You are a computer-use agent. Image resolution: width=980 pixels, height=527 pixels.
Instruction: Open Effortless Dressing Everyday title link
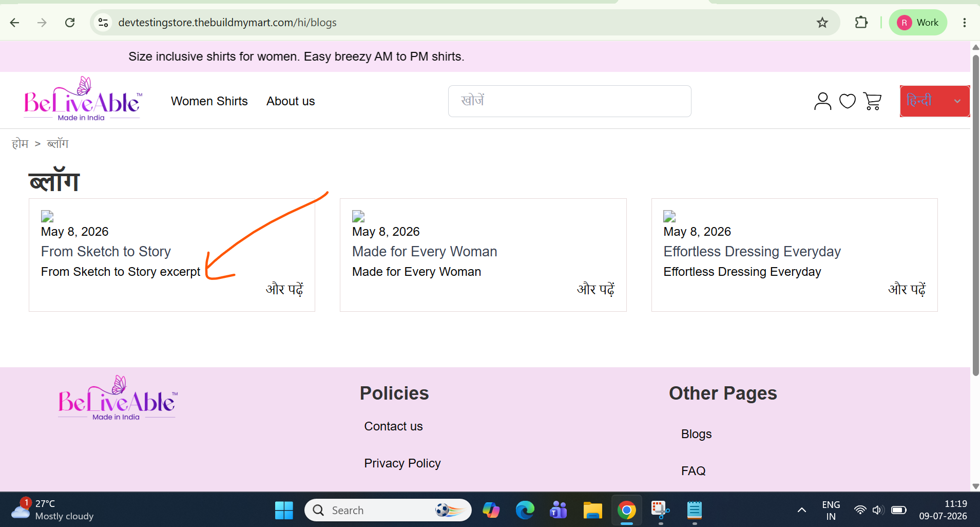click(752, 252)
